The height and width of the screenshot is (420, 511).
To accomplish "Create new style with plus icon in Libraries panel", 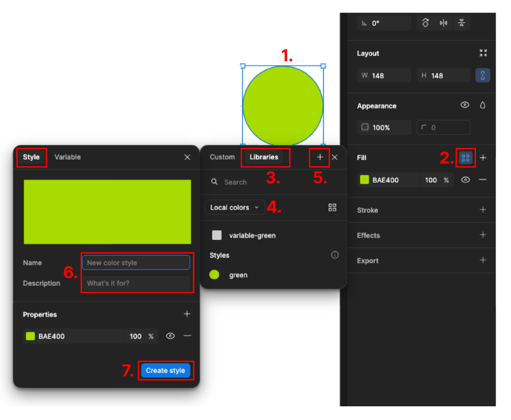I will 319,157.
